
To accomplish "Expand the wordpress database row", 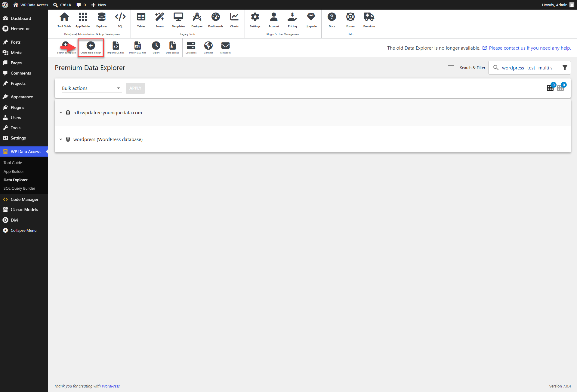I will (60, 139).
